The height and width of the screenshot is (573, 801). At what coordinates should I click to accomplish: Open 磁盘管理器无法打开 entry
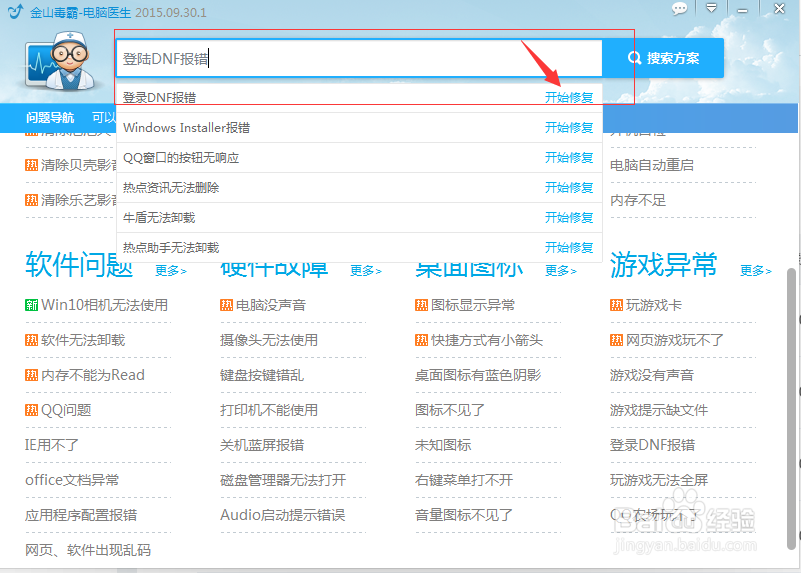tap(283, 480)
